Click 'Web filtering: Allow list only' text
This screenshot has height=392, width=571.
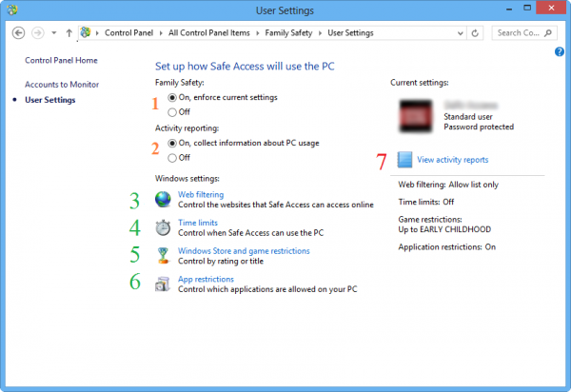(x=448, y=185)
